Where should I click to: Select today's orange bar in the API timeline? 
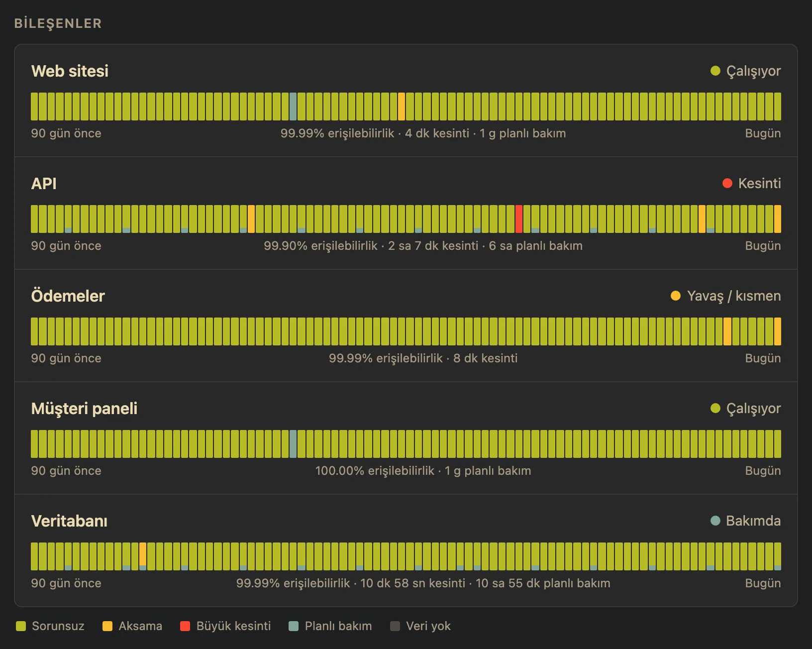pos(778,219)
